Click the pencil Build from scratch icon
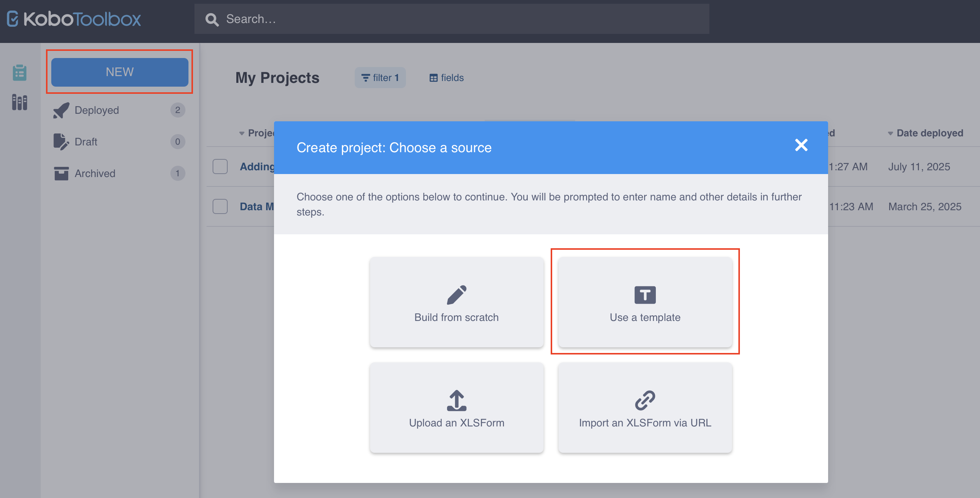Image resolution: width=980 pixels, height=498 pixels. [456, 295]
